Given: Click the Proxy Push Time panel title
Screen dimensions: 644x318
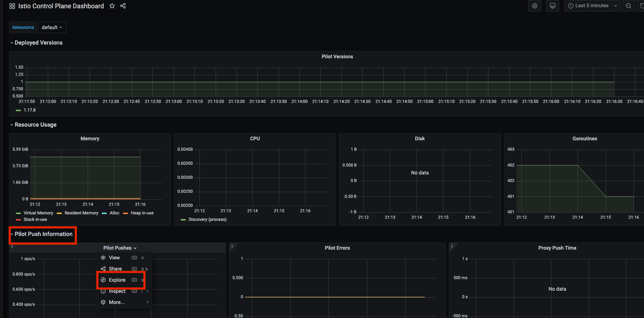Looking at the screenshot, I should coord(557,248).
